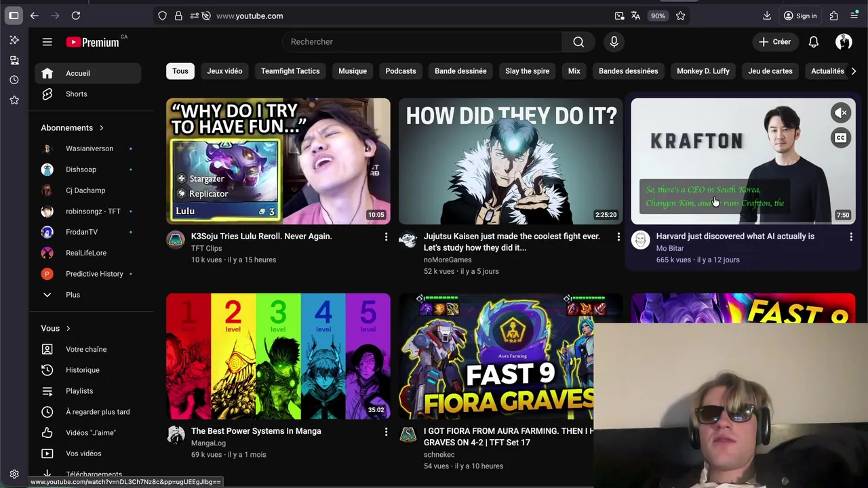Click the Rechercher search field

pos(422,42)
